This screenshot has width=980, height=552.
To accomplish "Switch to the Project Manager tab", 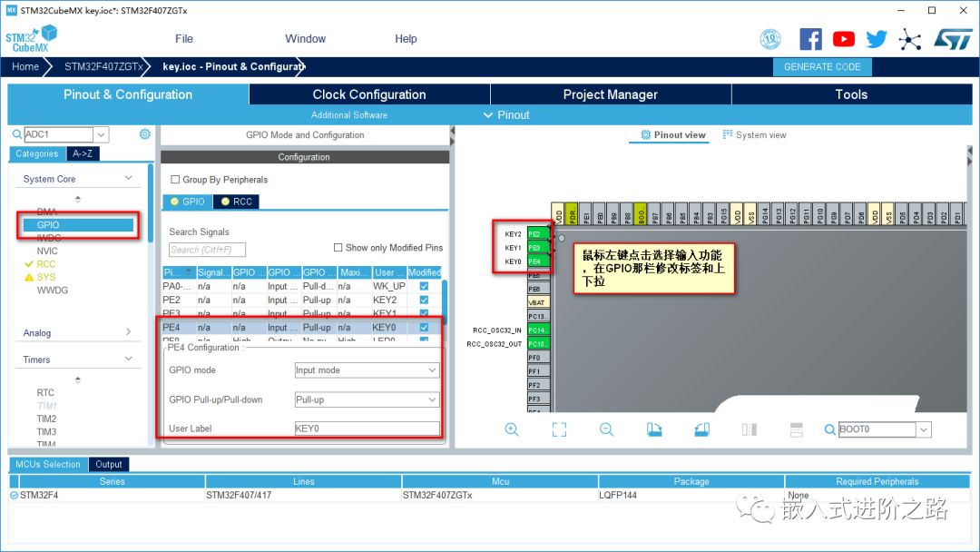I will [x=611, y=94].
